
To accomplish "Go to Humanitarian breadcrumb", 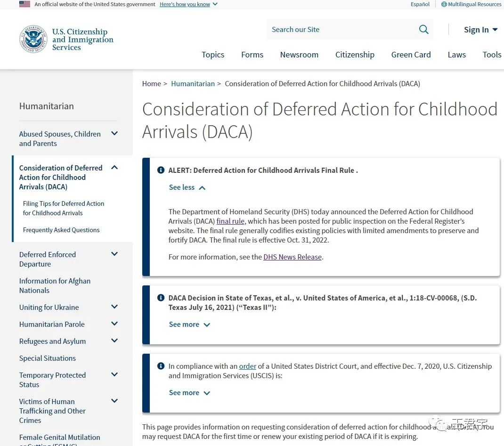I will pos(193,83).
